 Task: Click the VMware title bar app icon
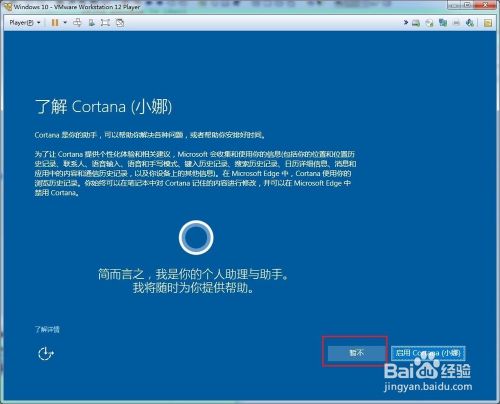(x=7, y=6)
